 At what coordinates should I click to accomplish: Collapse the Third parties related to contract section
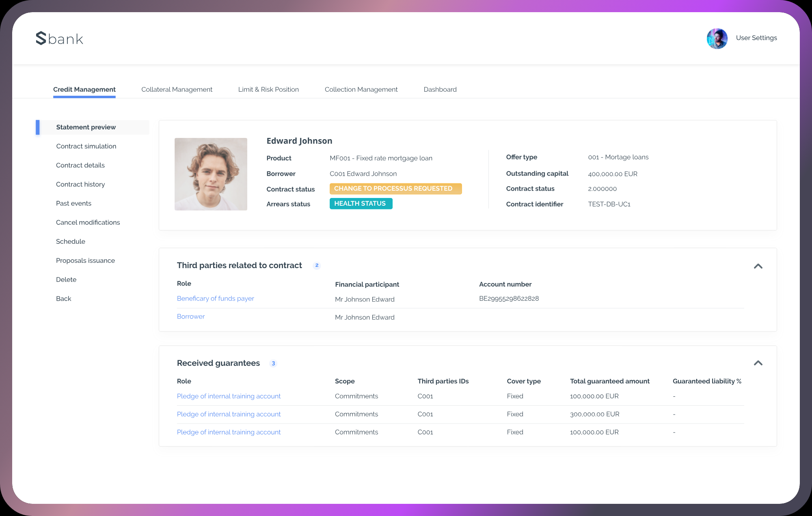(x=758, y=267)
